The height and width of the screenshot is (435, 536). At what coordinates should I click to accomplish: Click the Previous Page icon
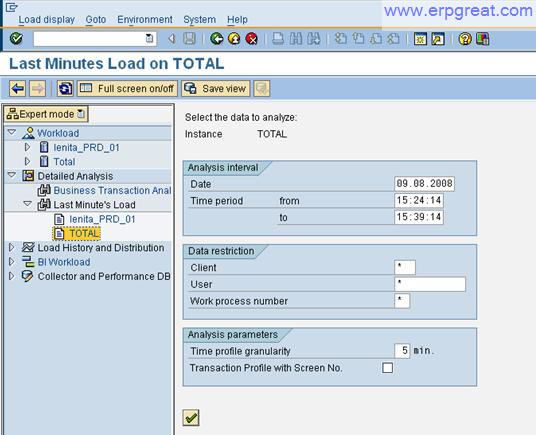pyautogui.click(x=358, y=39)
